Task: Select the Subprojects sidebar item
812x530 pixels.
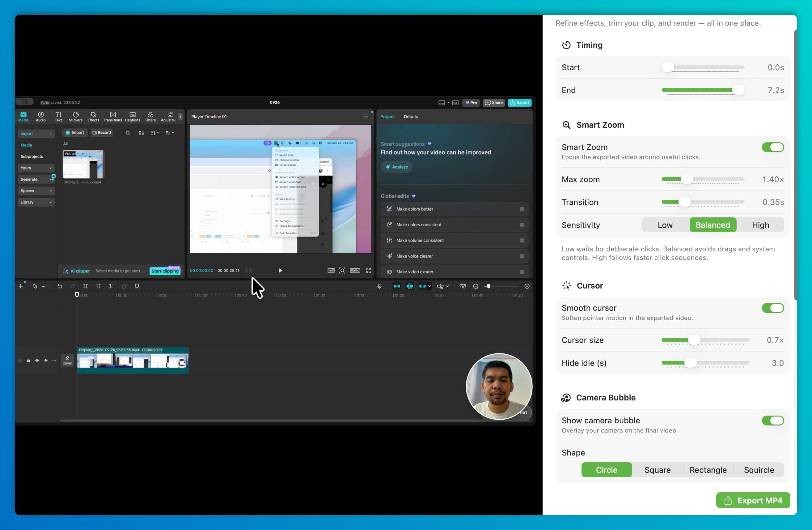Action: click(32, 156)
